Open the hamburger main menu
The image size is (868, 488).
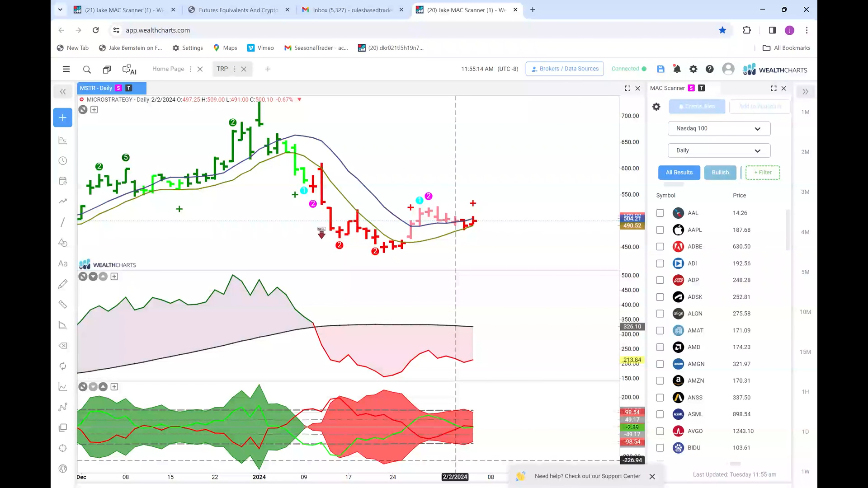click(x=66, y=69)
